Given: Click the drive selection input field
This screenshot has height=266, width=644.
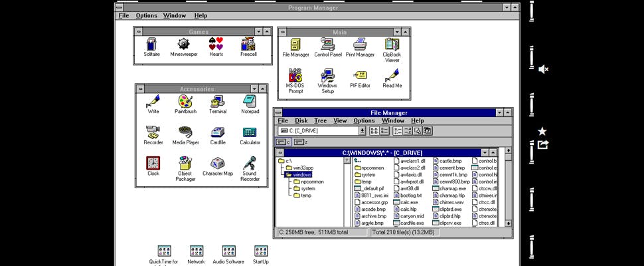Looking at the screenshot, I should [319, 131].
